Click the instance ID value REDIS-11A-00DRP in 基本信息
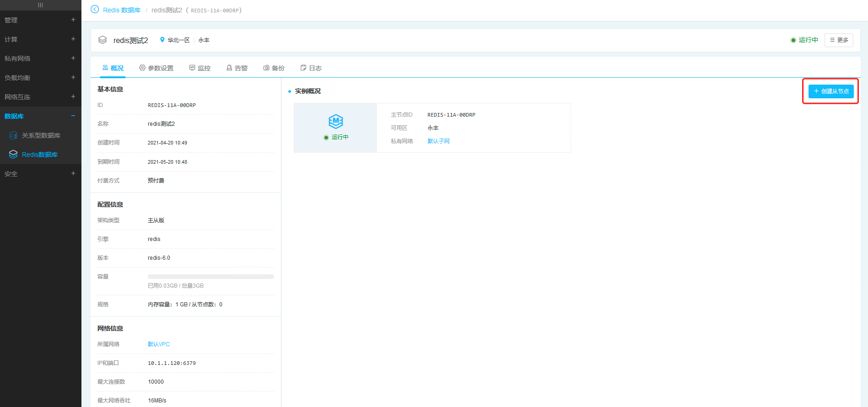This screenshot has height=407, width=868. (172, 105)
